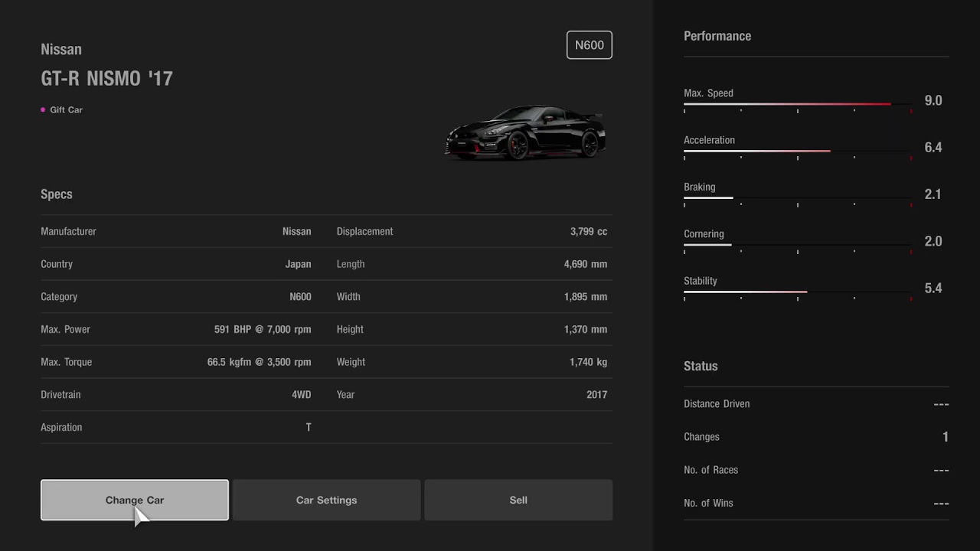Click the Aspiration spec label
Screen dimensions: 980x551
pyautogui.click(x=61, y=428)
